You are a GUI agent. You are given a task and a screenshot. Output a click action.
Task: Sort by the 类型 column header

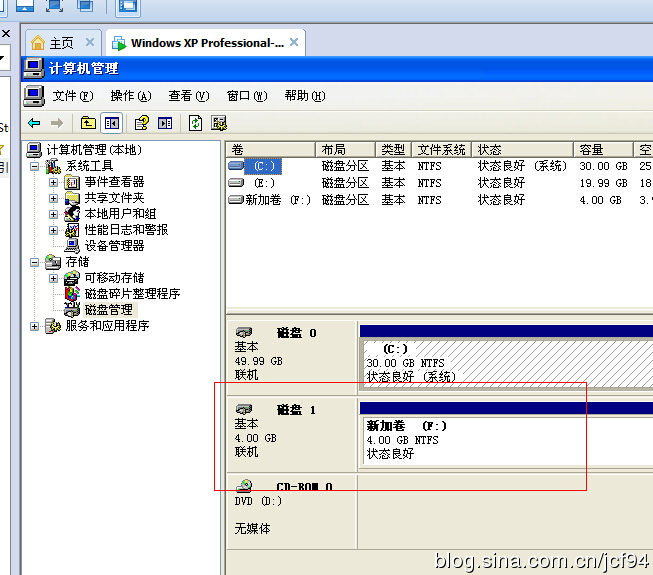tap(394, 150)
